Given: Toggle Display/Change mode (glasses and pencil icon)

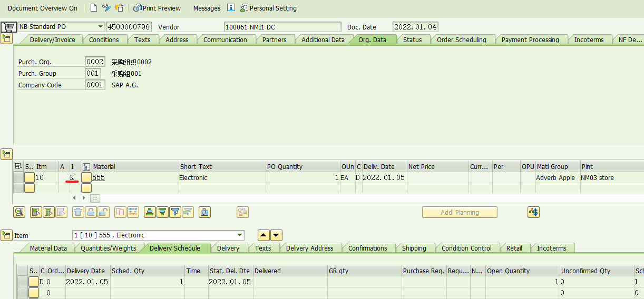Looking at the screenshot, I should click(x=106, y=8).
